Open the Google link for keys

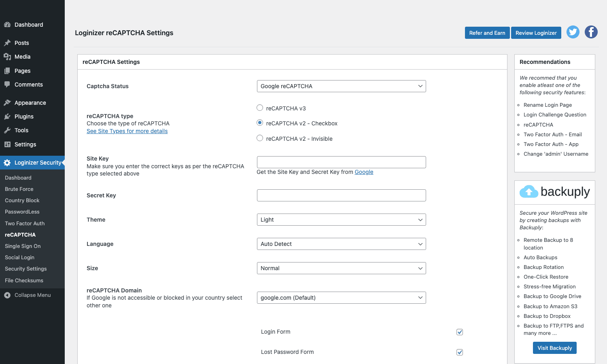tap(364, 172)
